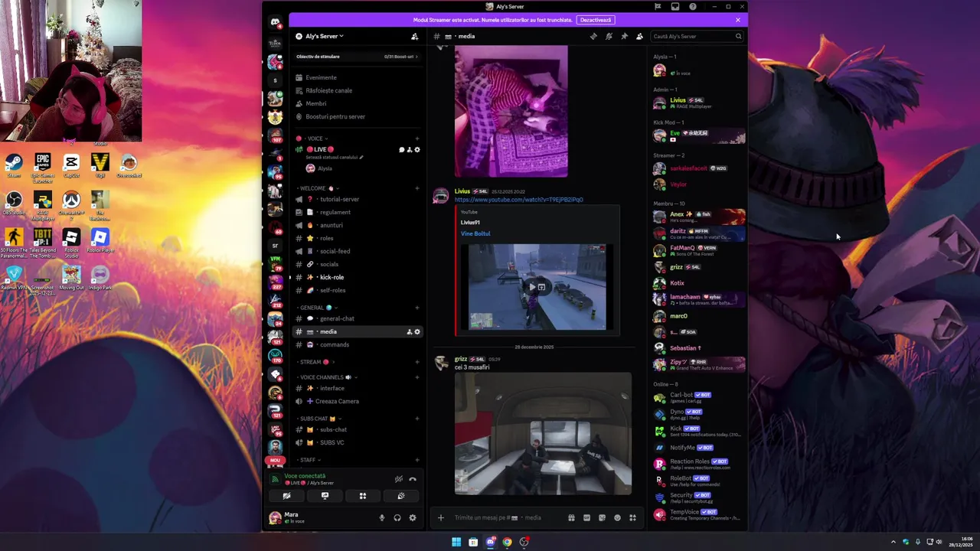Open Windows Start button on taskbar
The height and width of the screenshot is (551, 980).
[x=456, y=542]
